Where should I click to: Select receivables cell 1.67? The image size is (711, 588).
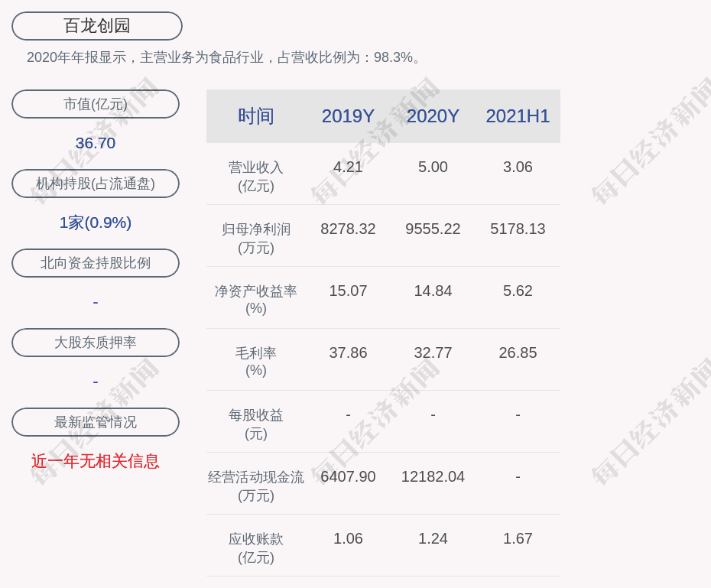(518, 538)
